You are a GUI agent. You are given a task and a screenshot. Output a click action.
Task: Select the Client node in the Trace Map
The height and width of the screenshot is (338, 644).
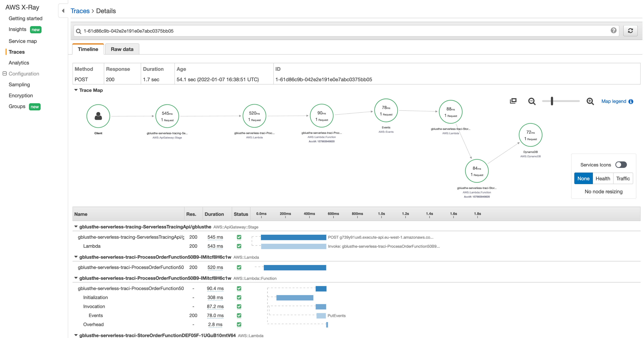[98, 116]
